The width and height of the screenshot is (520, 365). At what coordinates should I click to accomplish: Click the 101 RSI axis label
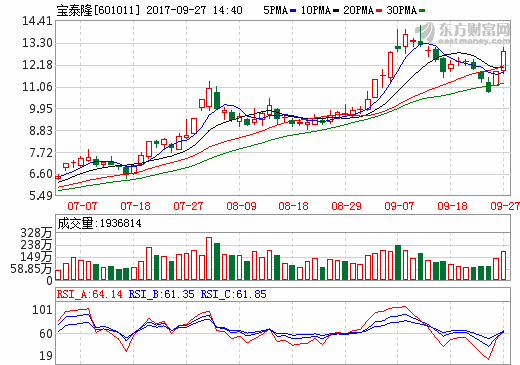click(x=42, y=310)
